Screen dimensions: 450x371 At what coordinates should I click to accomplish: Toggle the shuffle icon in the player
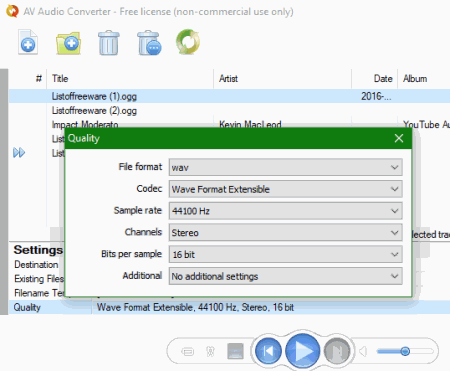pyautogui.click(x=210, y=351)
